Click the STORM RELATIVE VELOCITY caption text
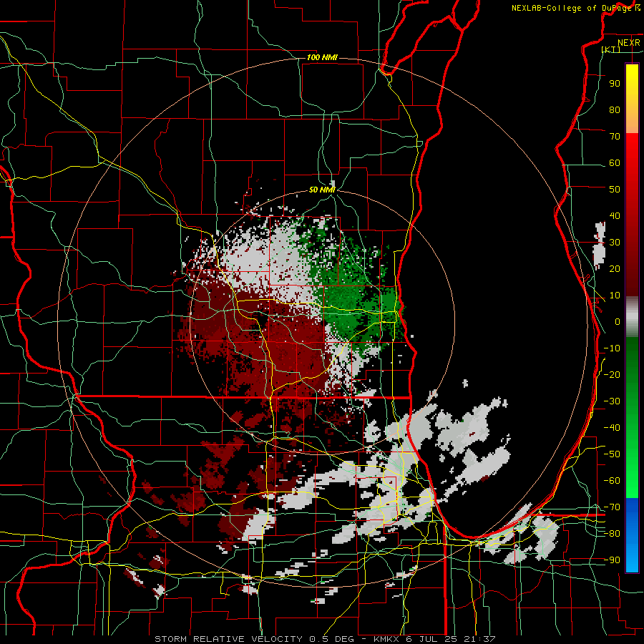 coord(228,639)
